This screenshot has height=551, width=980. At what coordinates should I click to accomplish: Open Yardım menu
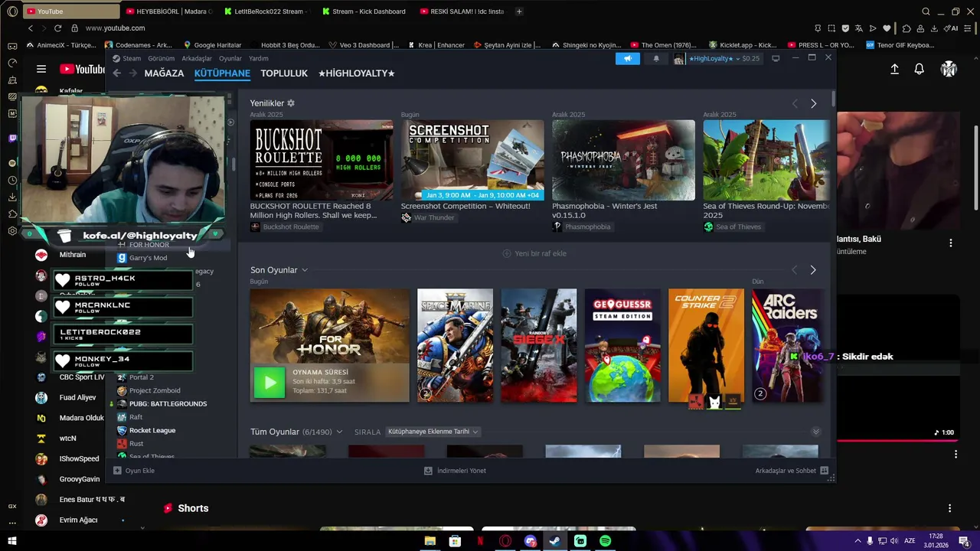pyautogui.click(x=259, y=58)
